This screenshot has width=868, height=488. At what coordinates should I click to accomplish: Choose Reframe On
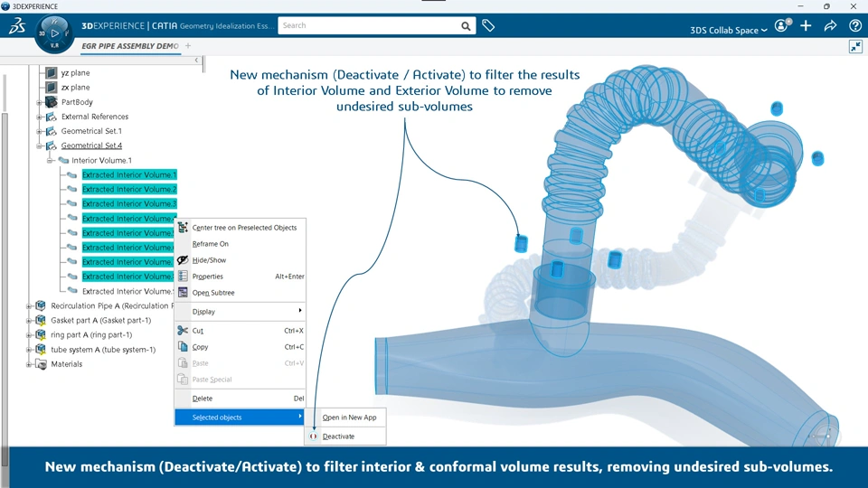(x=241, y=243)
